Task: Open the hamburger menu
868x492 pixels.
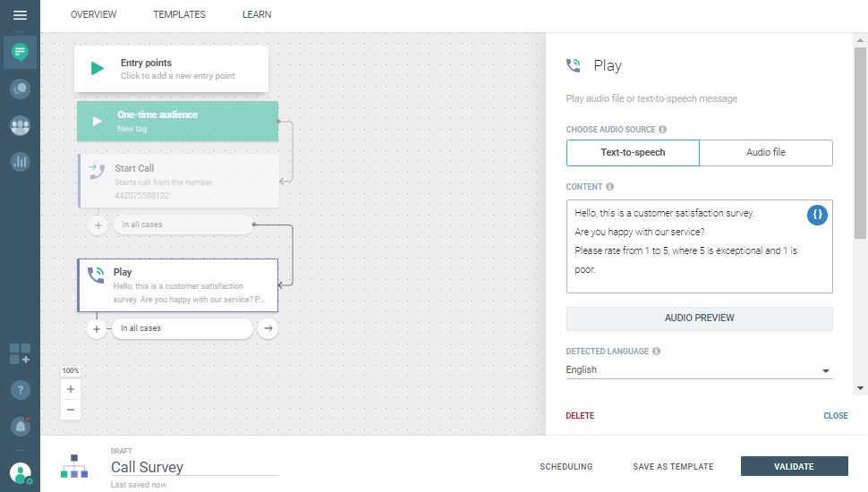Action: (x=20, y=15)
